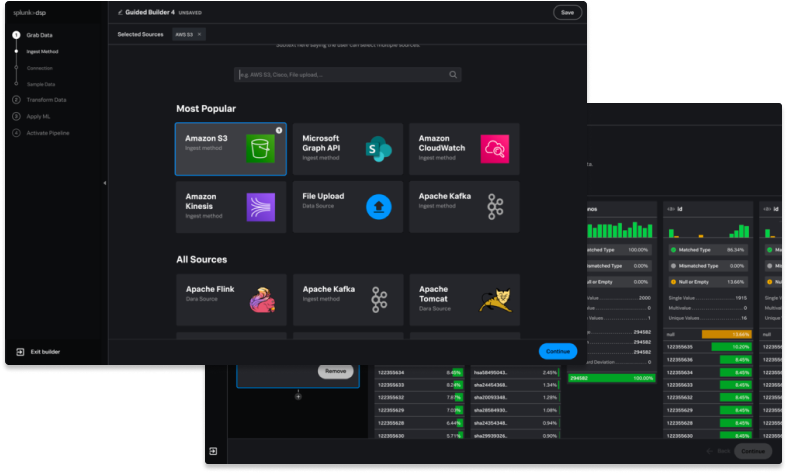Go to the Activate Pipeline step label

click(48, 133)
